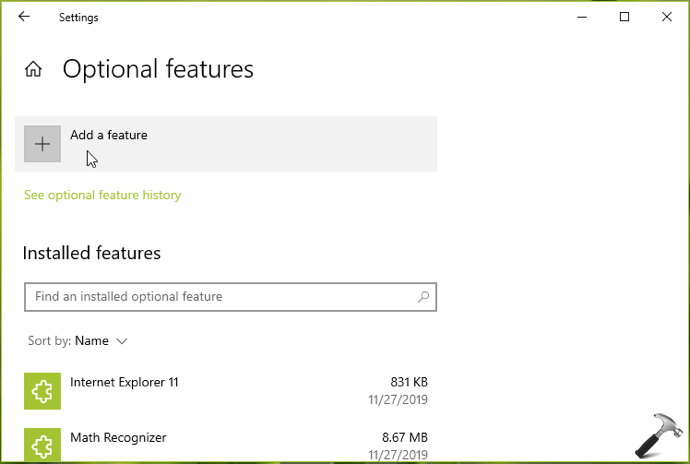690x464 pixels.
Task: Close the Settings window
Action: tap(666, 17)
